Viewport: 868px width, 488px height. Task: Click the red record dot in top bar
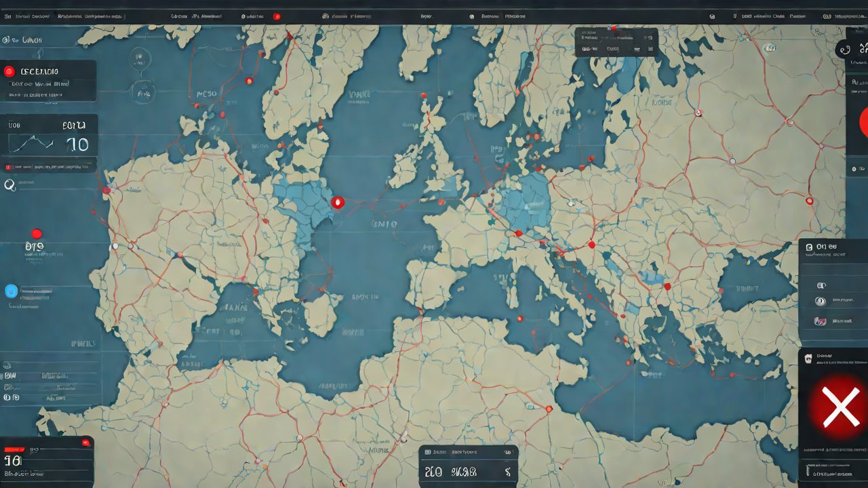coord(277,16)
